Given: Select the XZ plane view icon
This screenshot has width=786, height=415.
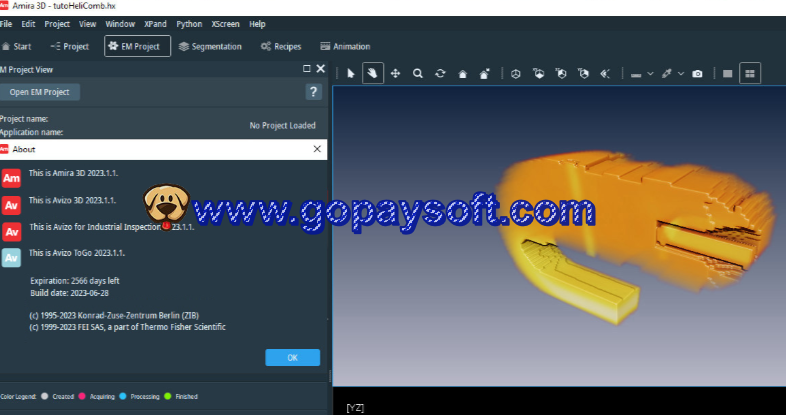Looking at the screenshot, I should click(x=561, y=74).
